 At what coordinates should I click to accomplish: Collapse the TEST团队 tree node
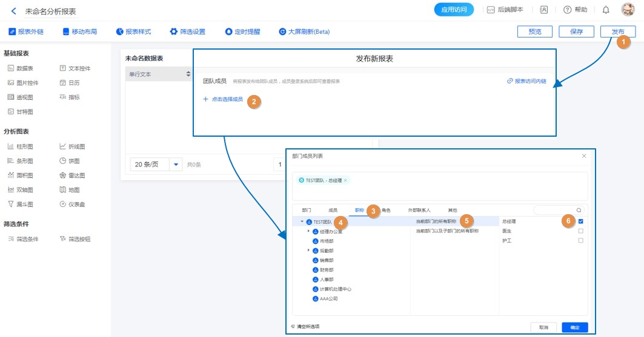click(x=302, y=222)
